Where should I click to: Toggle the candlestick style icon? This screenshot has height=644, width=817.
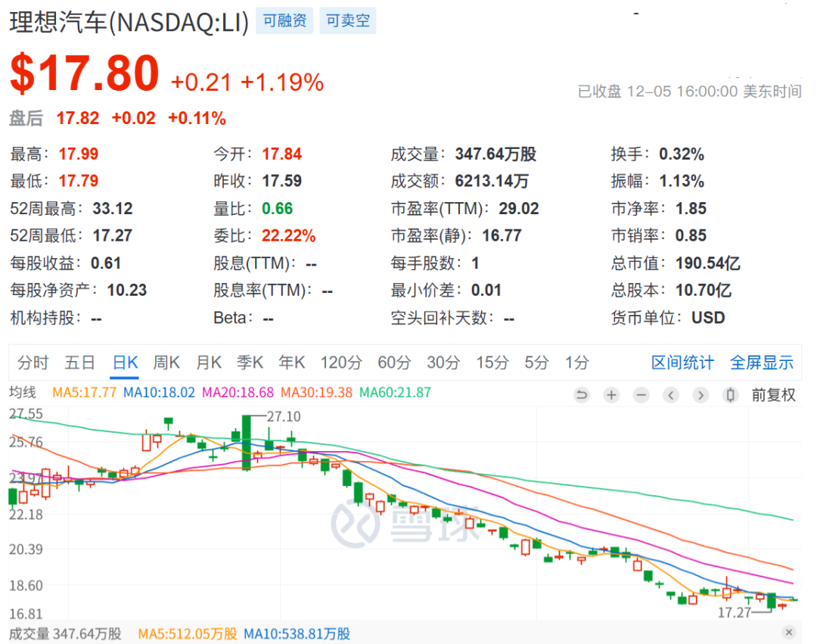click(x=730, y=394)
